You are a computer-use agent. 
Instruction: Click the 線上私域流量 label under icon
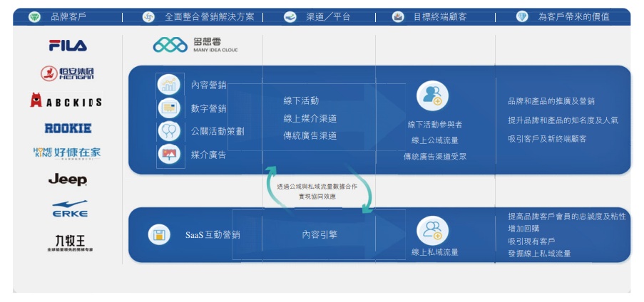[x=435, y=252]
